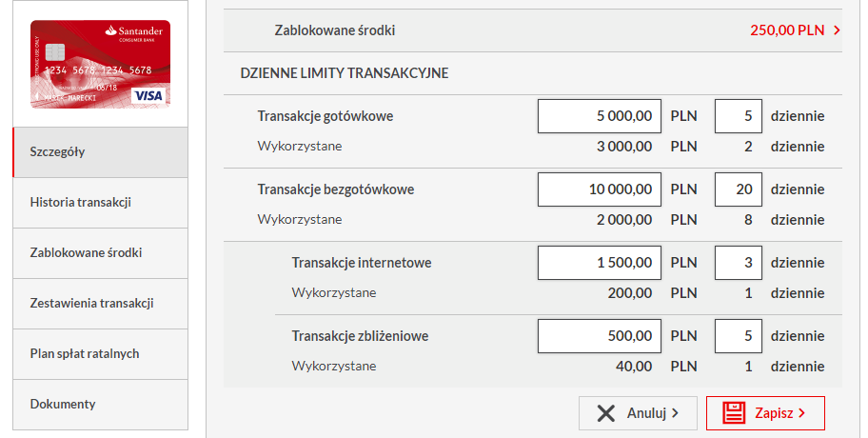868x438 pixels.
Task: Edit Transakcje bezgotówkowe count field 20
Action: (x=739, y=189)
